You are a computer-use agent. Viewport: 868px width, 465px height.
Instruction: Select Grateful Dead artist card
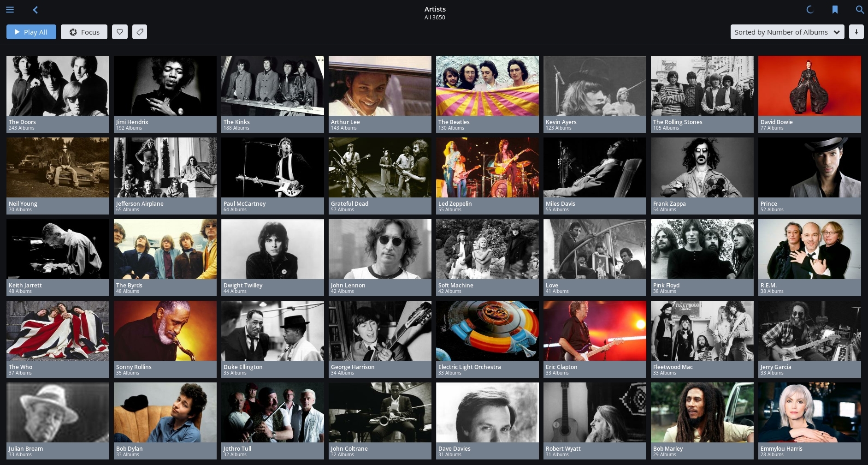point(380,176)
